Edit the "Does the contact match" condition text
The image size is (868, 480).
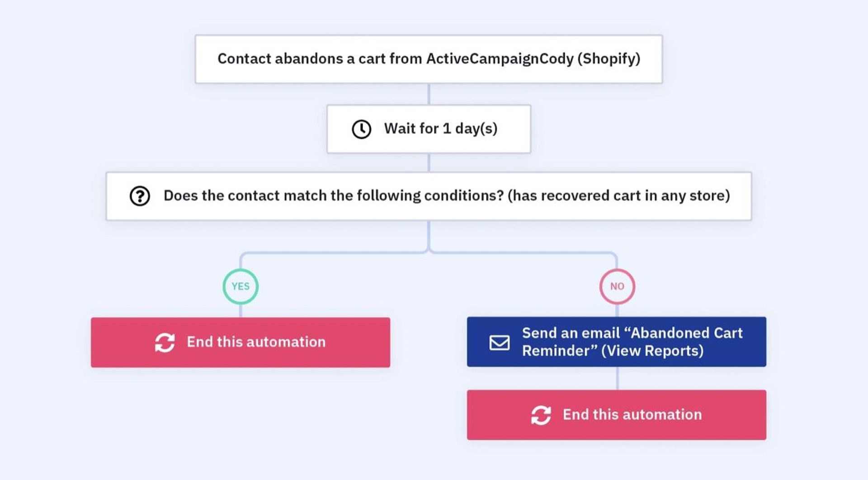point(333,196)
